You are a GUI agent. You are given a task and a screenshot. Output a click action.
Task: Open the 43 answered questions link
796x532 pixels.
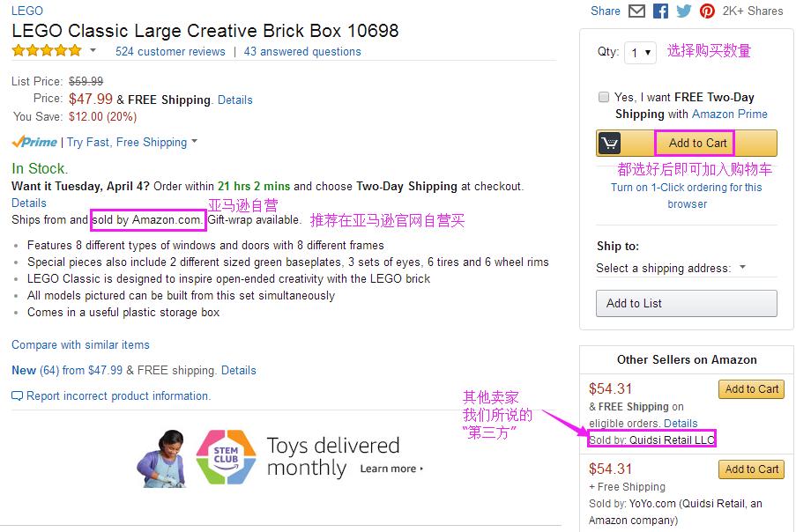(x=302, y=52)
